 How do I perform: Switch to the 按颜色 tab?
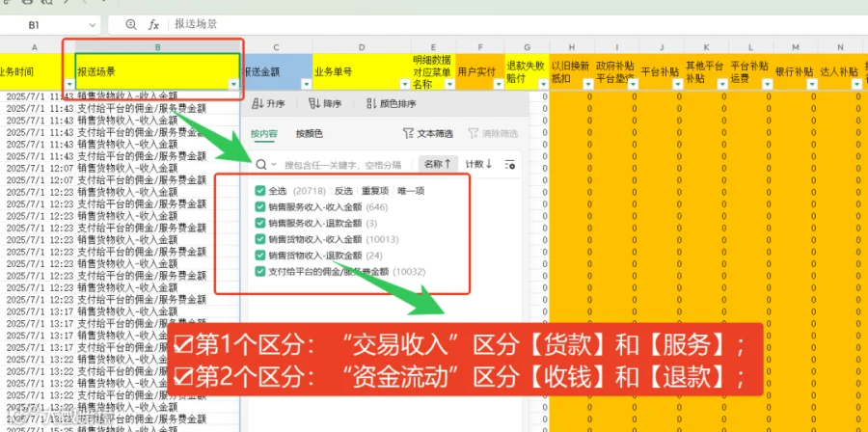point(309,133)
